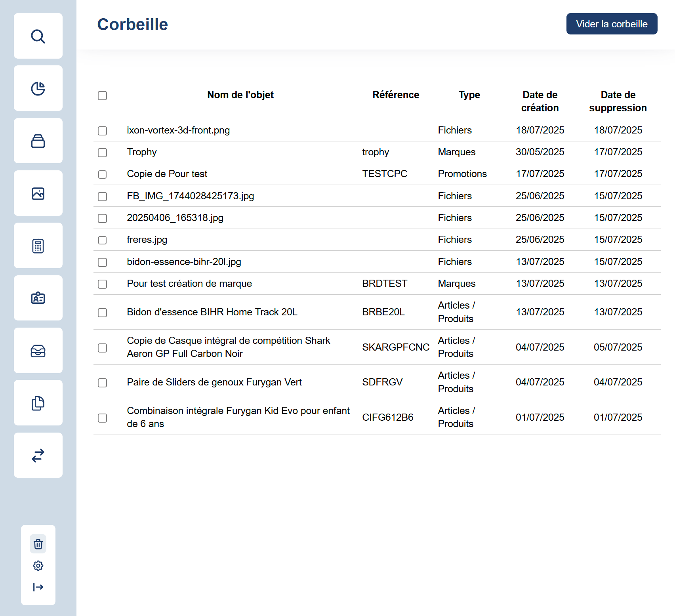Open the products box sidebar icon

pyautogui.click(x=38, y=141)
